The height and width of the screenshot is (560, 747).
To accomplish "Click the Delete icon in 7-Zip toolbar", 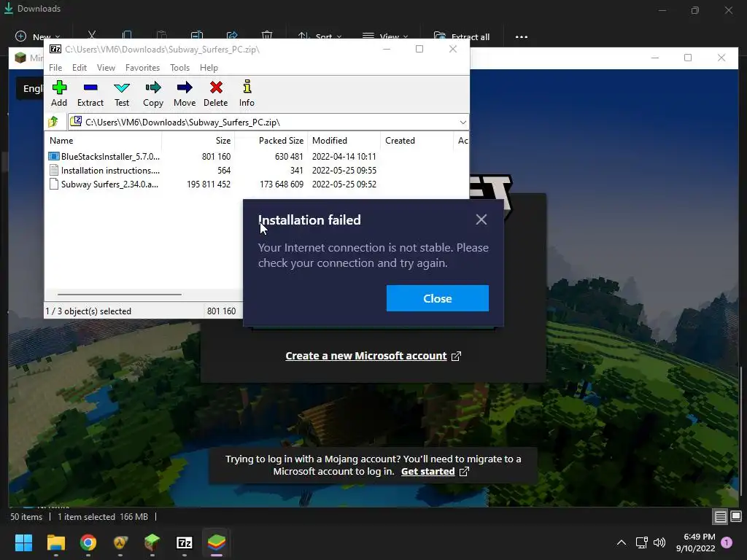I will pos(216,93).
